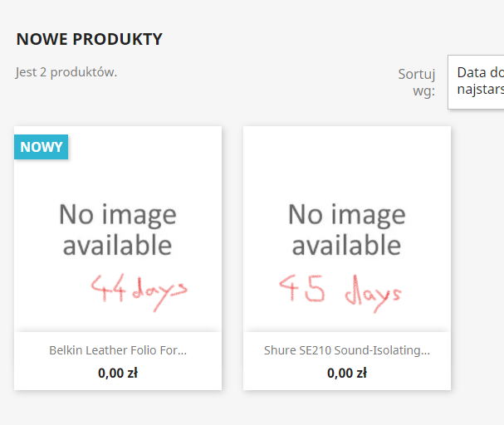Screen dimensions: 504x425
Task: Click "No image" text on the Belkin card
Action: tap(117, 215)
